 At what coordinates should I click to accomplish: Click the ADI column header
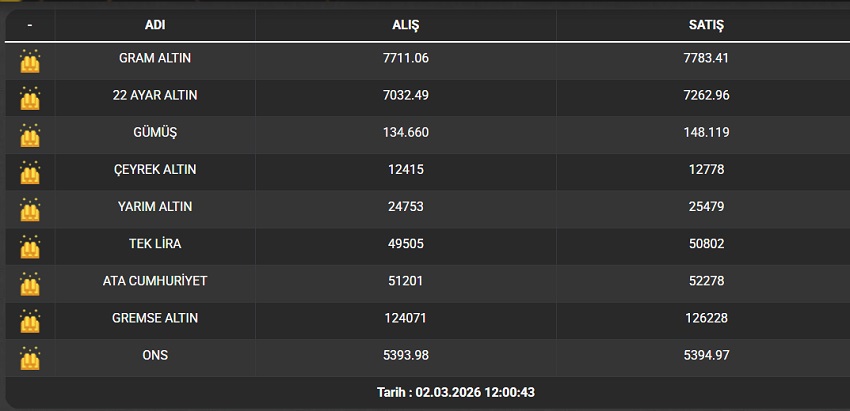(x=155, y=24)
